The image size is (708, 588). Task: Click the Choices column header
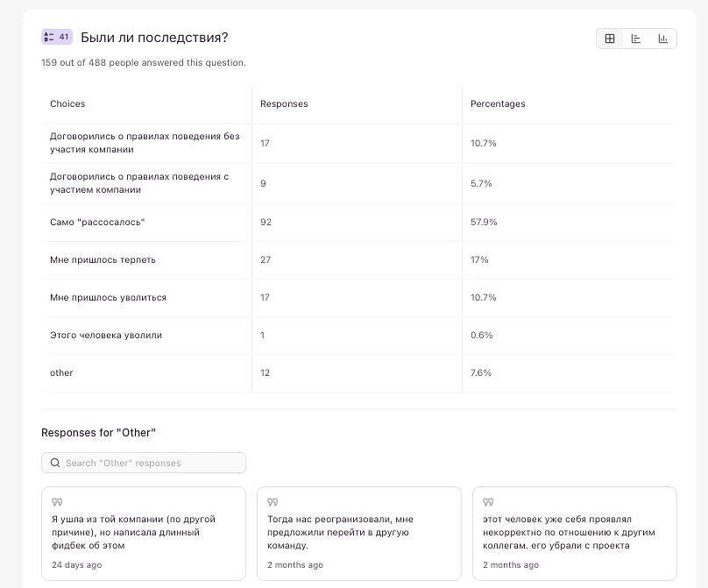pos(67,103)
